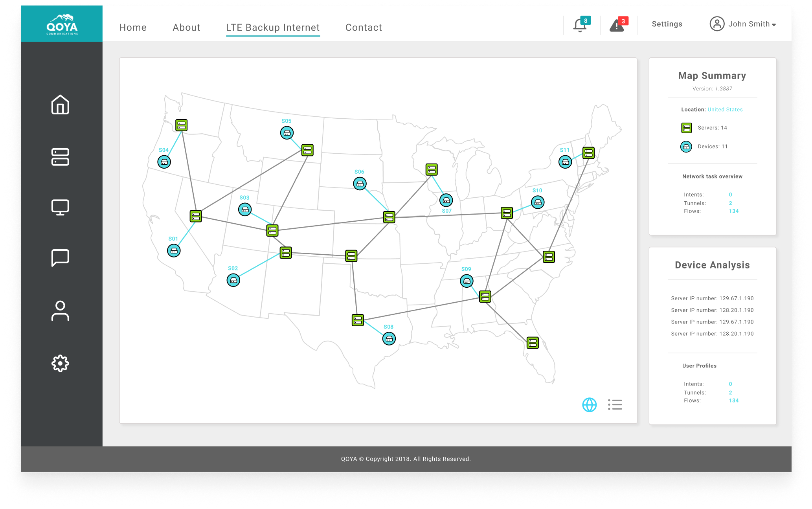Click the United States location link

pyautogui.click(x=725, y=110)
